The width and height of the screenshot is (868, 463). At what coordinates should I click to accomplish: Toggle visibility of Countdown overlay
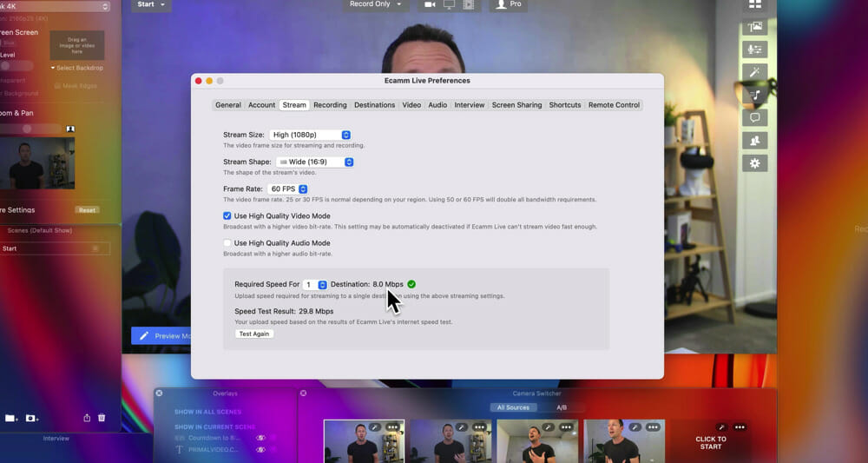[x=260, y=438]
